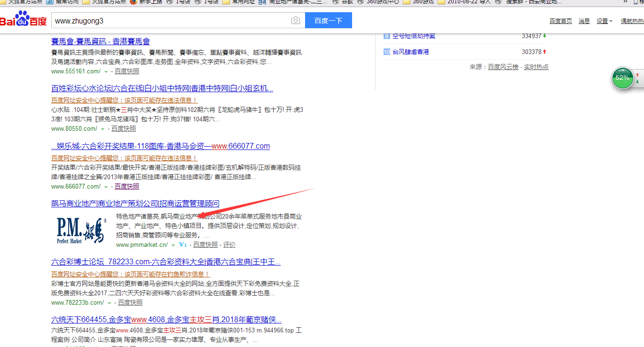Open the 设置 settings dropdown menu
This screenshot has height=347, width=644.
coord(604,21)
